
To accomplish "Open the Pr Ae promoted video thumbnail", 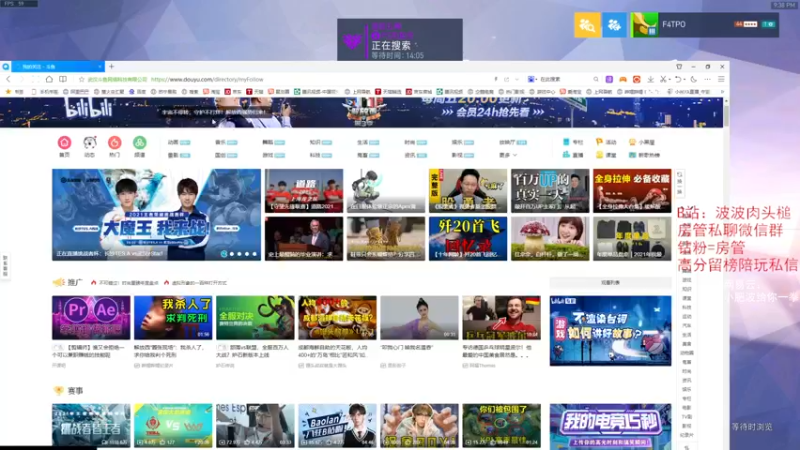I will 91,317.
